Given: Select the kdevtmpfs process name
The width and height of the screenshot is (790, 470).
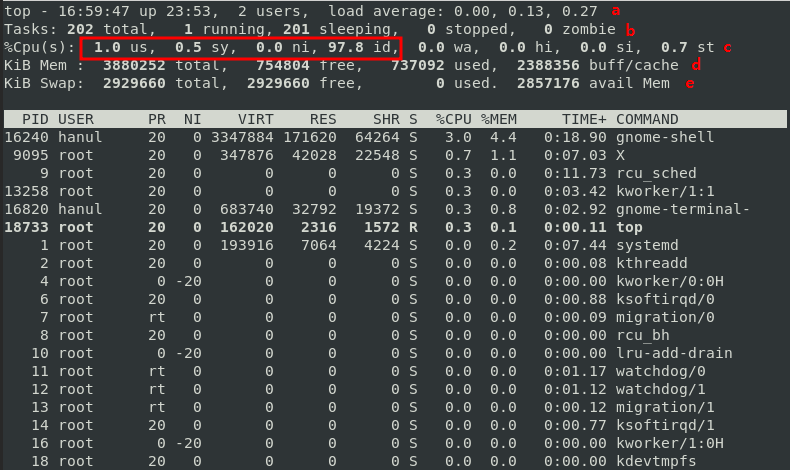Looking at the screenshot, I should [x=656, y=461].
